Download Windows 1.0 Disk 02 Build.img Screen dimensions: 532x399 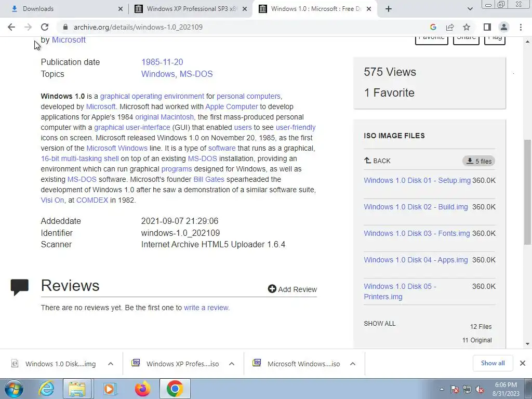point(416,207)
